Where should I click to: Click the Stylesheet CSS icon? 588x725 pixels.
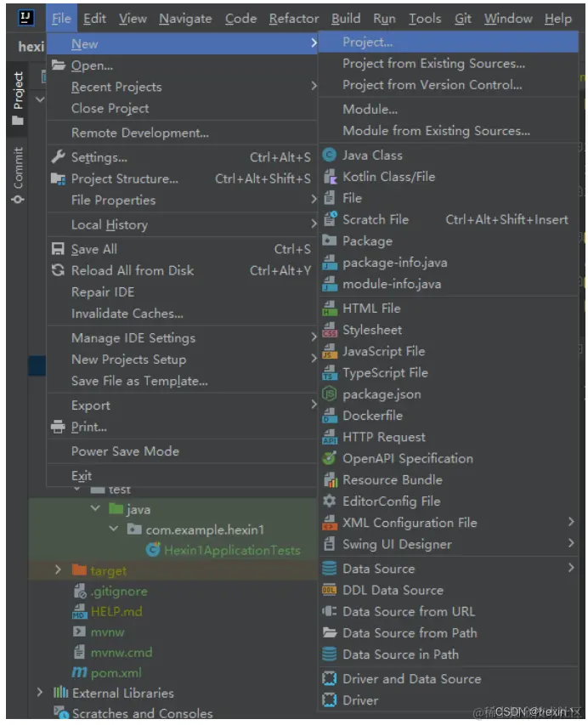[330, 330]
